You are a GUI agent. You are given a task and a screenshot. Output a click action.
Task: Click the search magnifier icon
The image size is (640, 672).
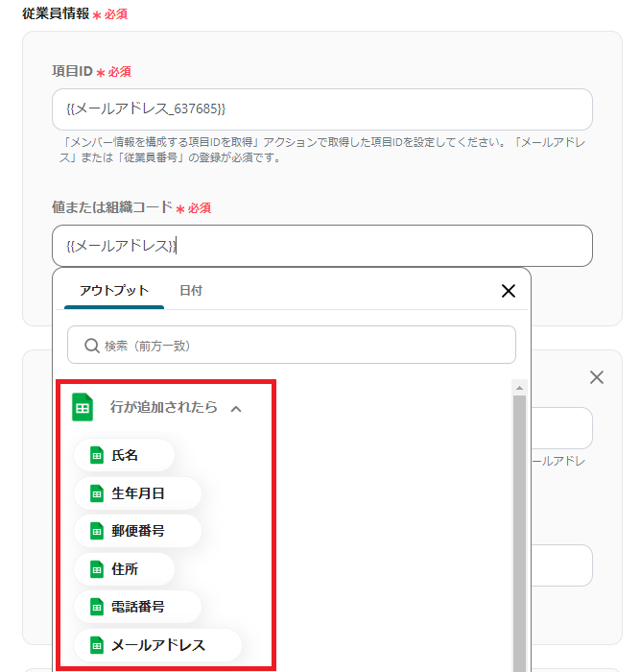click(92, 345)
